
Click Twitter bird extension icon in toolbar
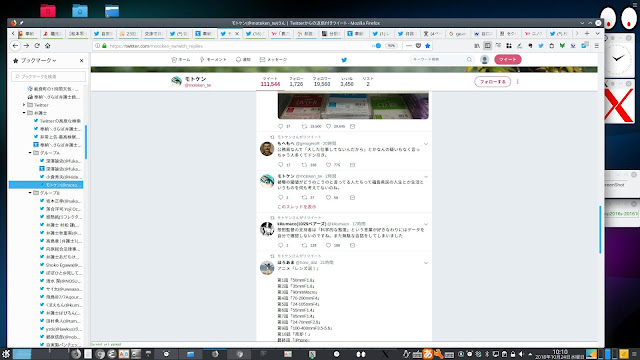point(541,46)
